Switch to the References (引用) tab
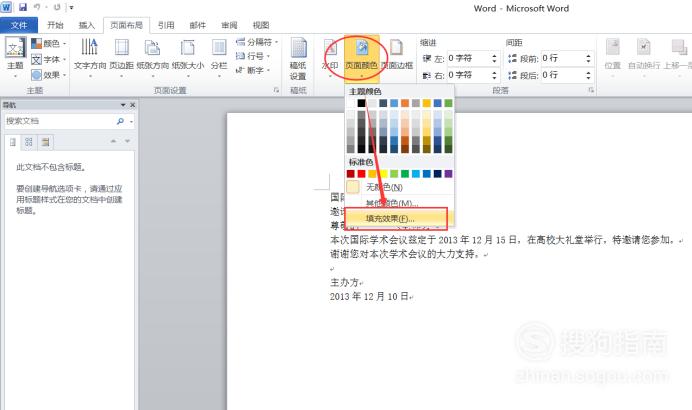This screenshot has height=410, width=692. (166, 25)
